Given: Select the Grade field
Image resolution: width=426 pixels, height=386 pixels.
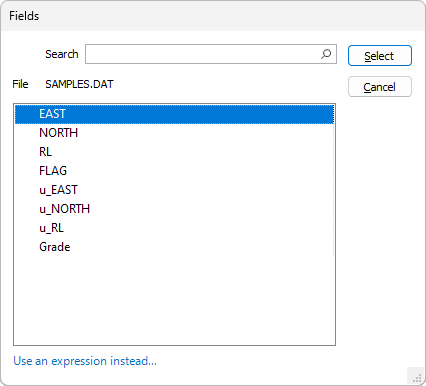Looking at the screenshot, I should [x=174, y=247].
